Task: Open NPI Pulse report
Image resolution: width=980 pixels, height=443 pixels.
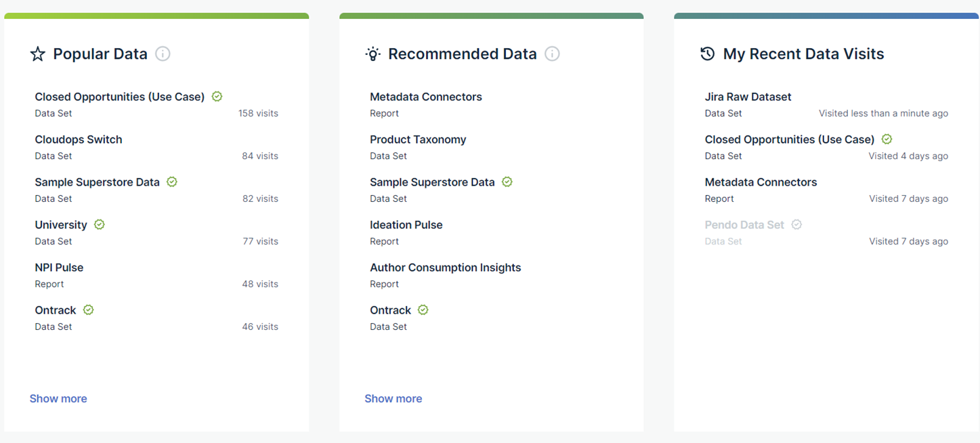Action: [x=59, y=268]
